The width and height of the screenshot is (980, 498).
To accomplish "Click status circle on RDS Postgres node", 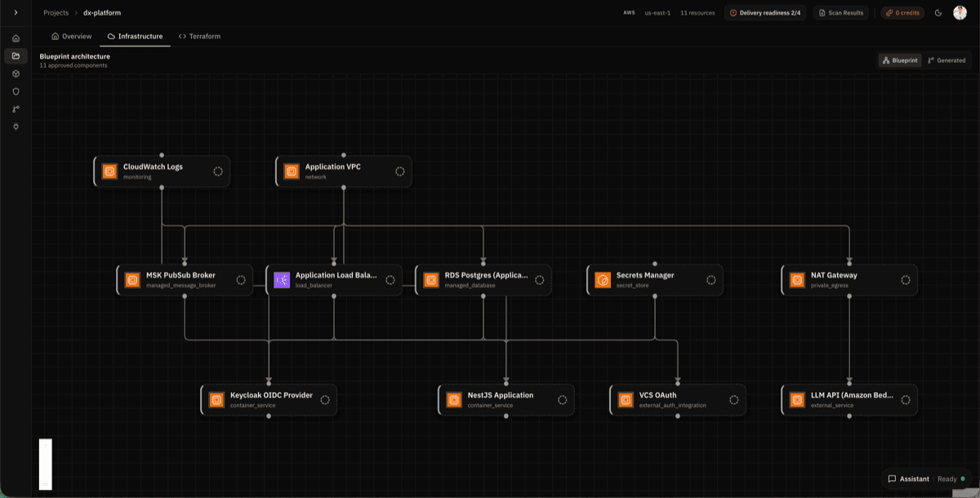I will (540, 280).
